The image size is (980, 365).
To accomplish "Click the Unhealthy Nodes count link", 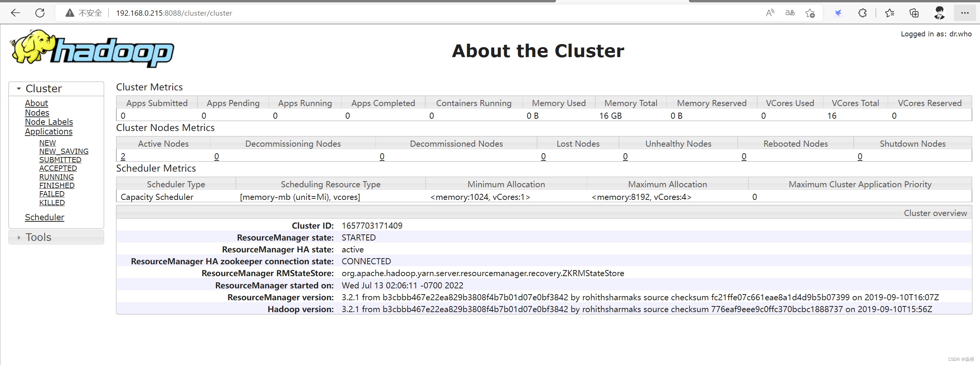I will coord(626,156).
